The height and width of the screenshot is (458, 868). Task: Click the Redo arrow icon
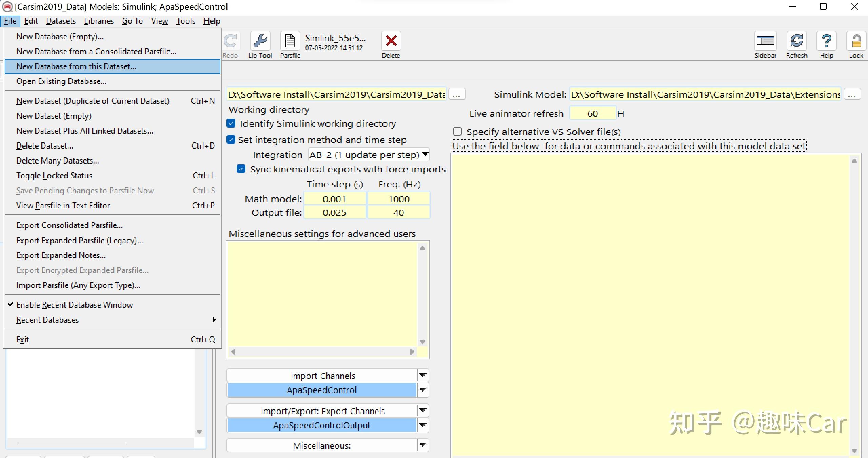[x=231, y=42]
